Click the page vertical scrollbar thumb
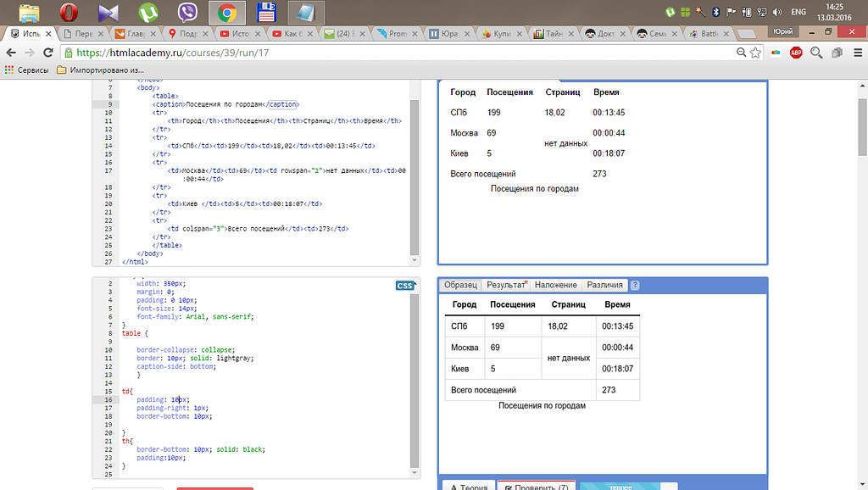The image size is (868, 490). 862,127
